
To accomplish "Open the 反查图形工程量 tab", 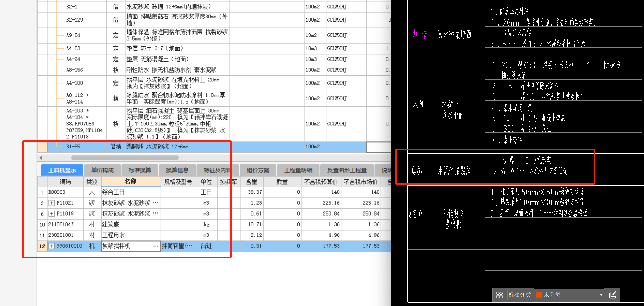I will (x=347, y=170).
